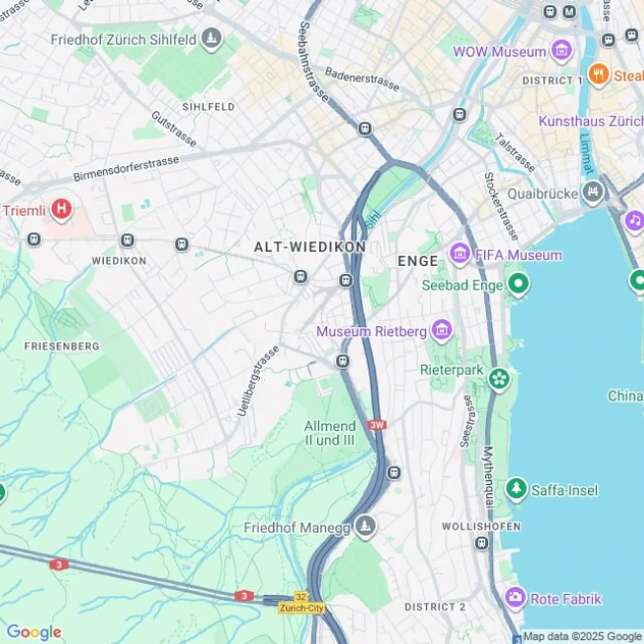Click the orange restaurant fork-knife icon
This screenshot has width=644, height=644.
(598, 74)
